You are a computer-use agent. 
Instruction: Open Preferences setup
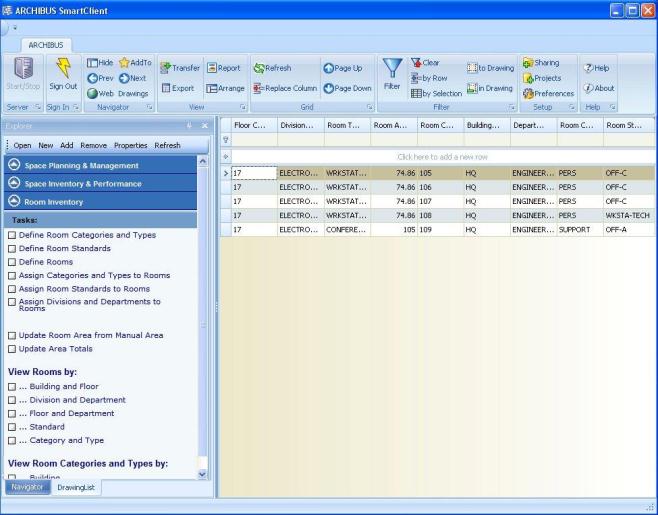tap(548, 93)
